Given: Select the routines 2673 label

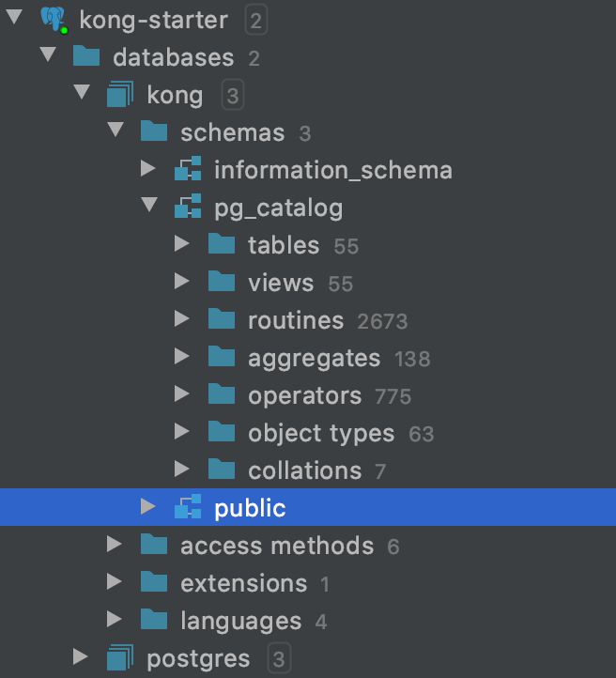Looking at the screenshot, I should (328, 321).
